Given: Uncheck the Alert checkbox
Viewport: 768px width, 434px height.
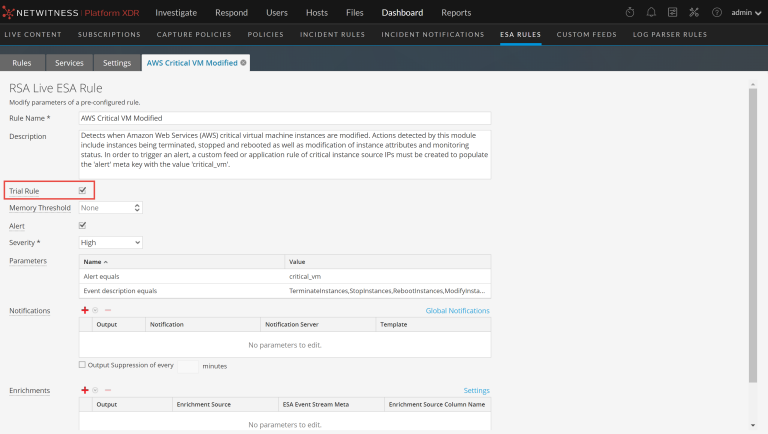Looking at the screenshot, I should [84, 225].
